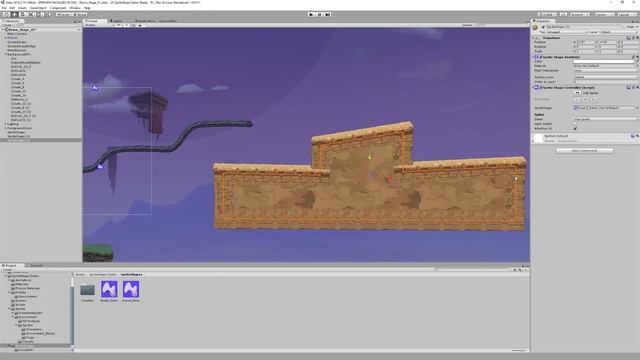The height and width of the screenshot is (360, 640).
Task: Click the red X-axis move arrow
Action: click(389, 178)
